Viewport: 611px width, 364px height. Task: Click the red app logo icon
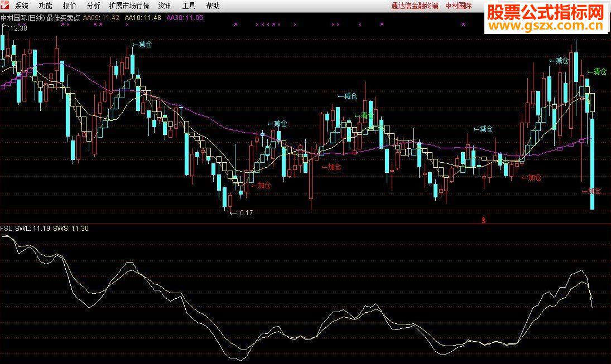coord(5,5)
